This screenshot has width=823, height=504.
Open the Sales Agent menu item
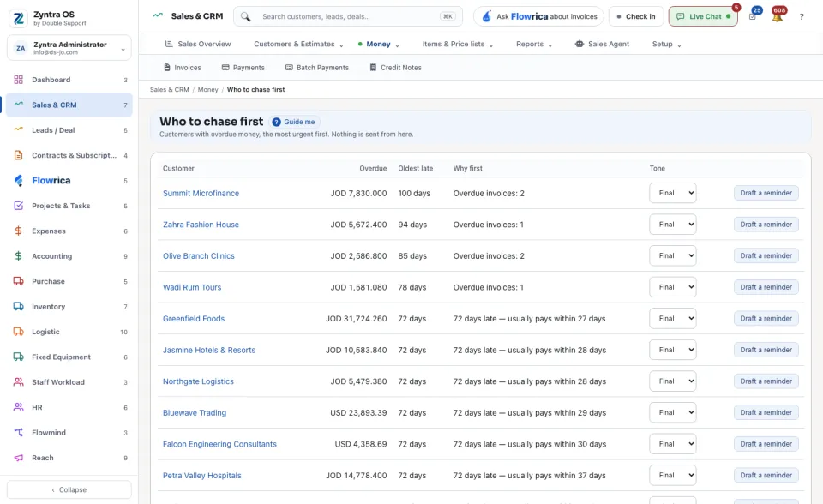(602, 44)
